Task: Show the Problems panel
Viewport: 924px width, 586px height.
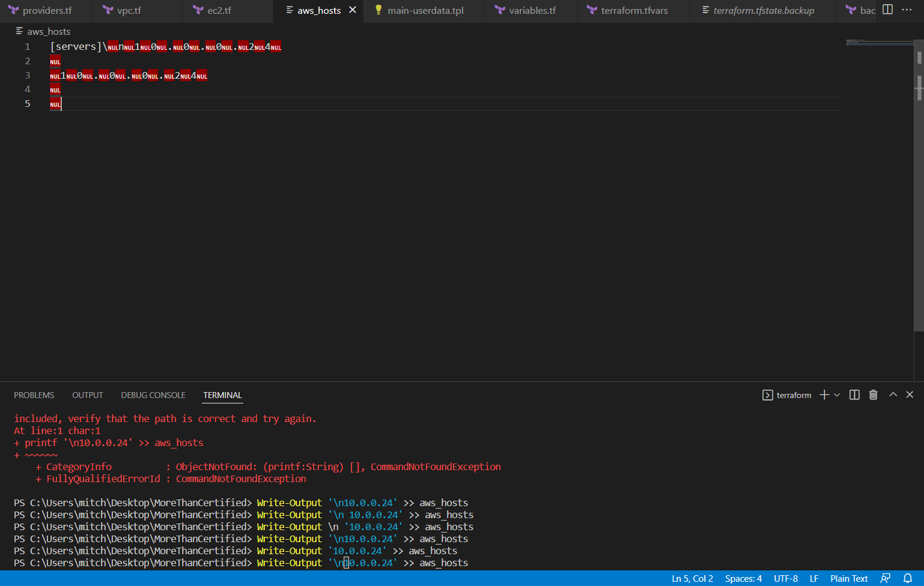Action: tap(34, 395)
